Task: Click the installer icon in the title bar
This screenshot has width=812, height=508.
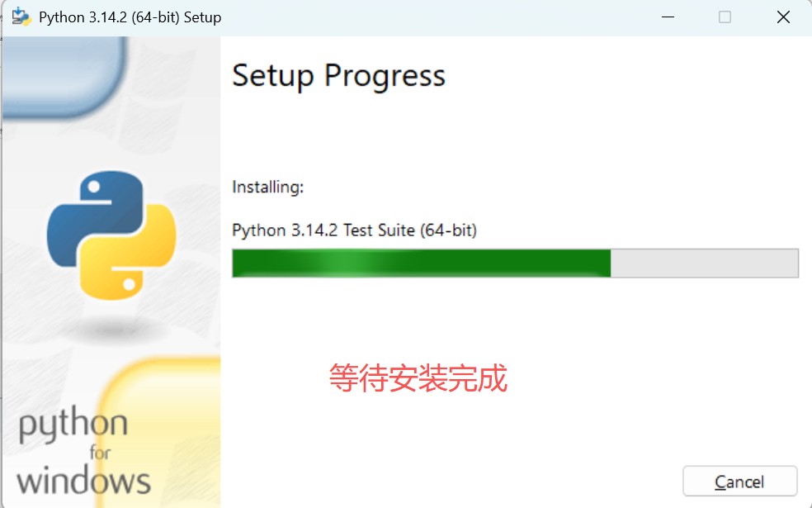Action: tap(21, 17)
